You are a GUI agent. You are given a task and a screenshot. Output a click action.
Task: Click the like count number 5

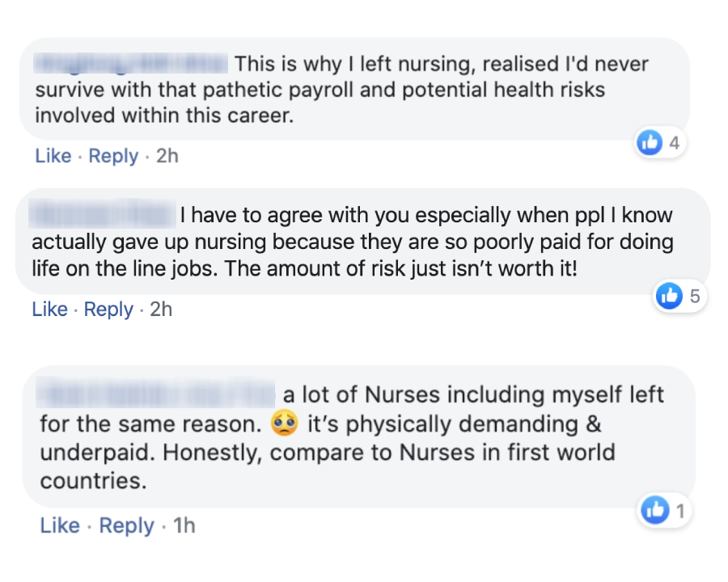click(x=695, y=297)
